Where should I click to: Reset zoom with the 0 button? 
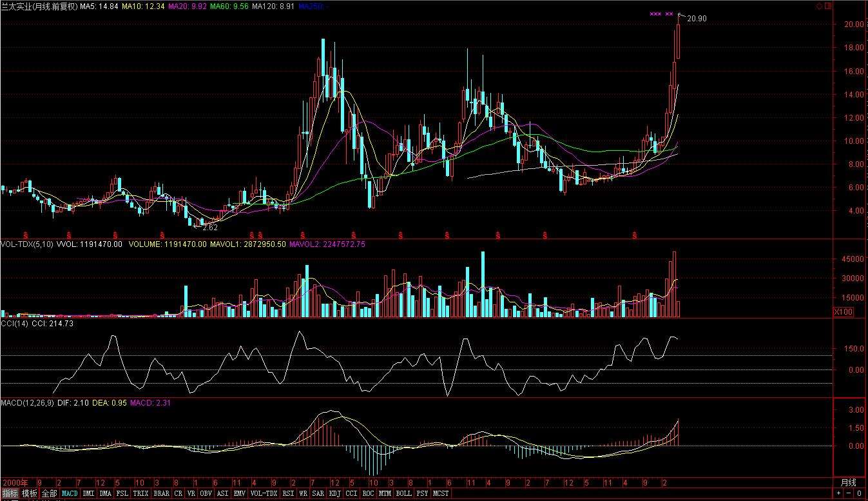coord(859,493)
